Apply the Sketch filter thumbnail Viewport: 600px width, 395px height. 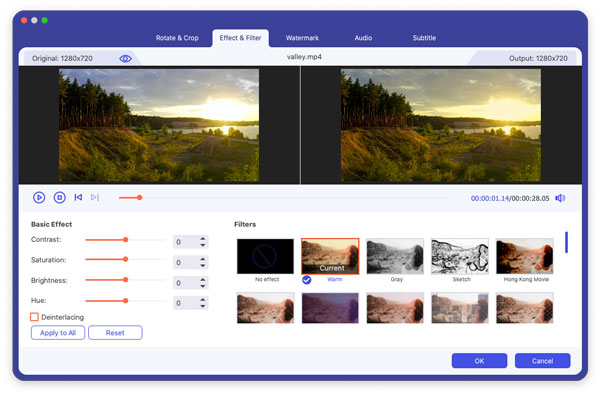[x=460, y=256]
